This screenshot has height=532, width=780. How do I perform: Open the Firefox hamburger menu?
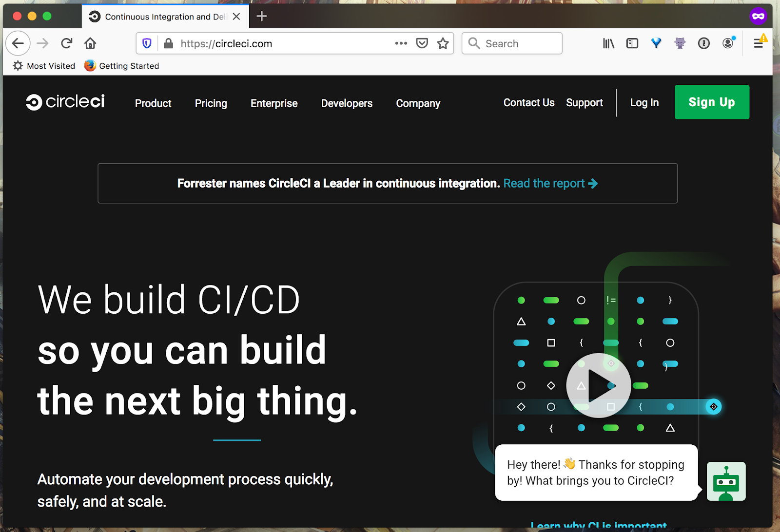[759, 43]
